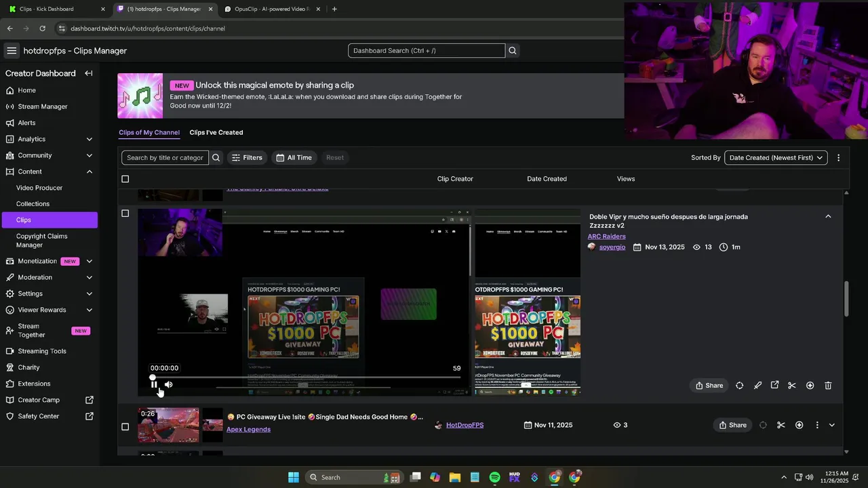Collapse the Content sidebar section

pos(89,171)
